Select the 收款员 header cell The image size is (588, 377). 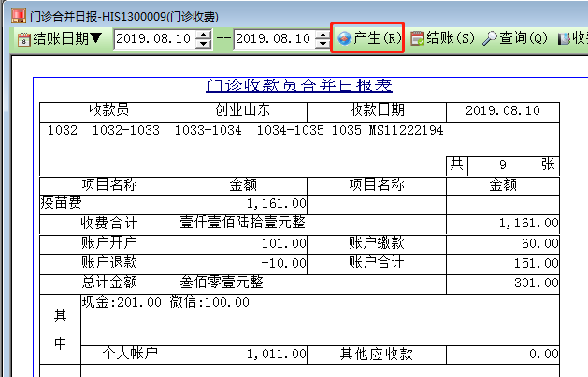click(x=109, y=109)
